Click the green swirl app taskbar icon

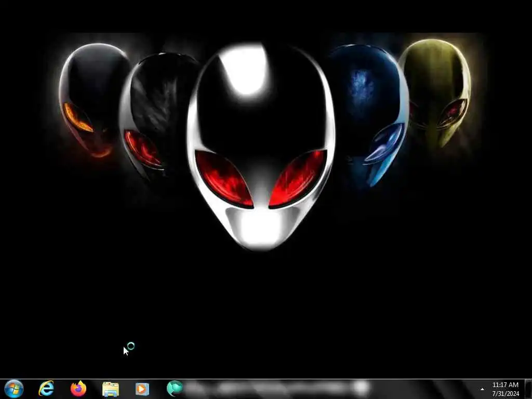coord(175,389)
